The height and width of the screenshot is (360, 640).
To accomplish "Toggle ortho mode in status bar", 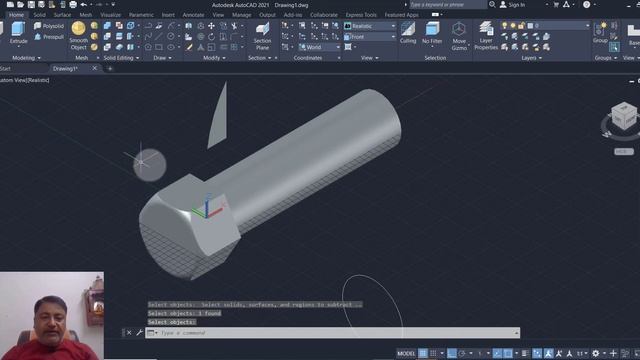I will [452, 353].
